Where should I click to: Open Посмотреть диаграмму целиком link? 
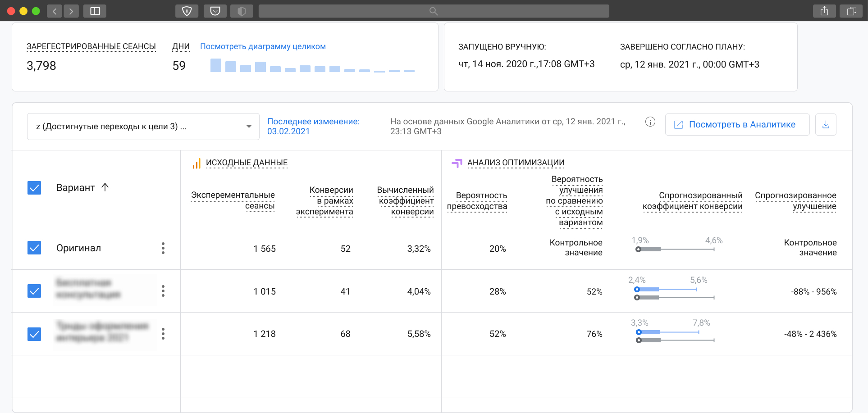(x=263, y=46)
